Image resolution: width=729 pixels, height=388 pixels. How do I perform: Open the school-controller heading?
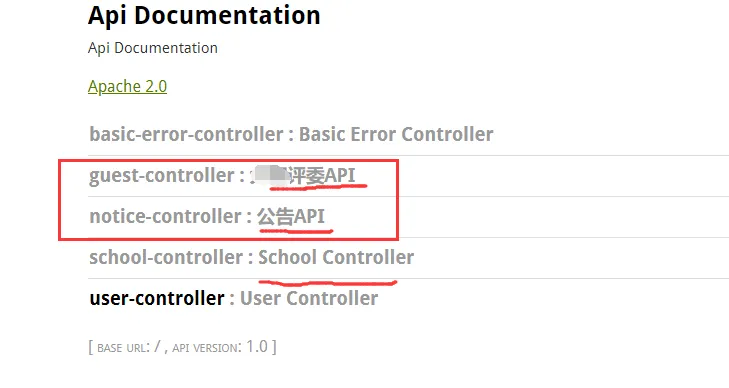click(x=166, y=257)
